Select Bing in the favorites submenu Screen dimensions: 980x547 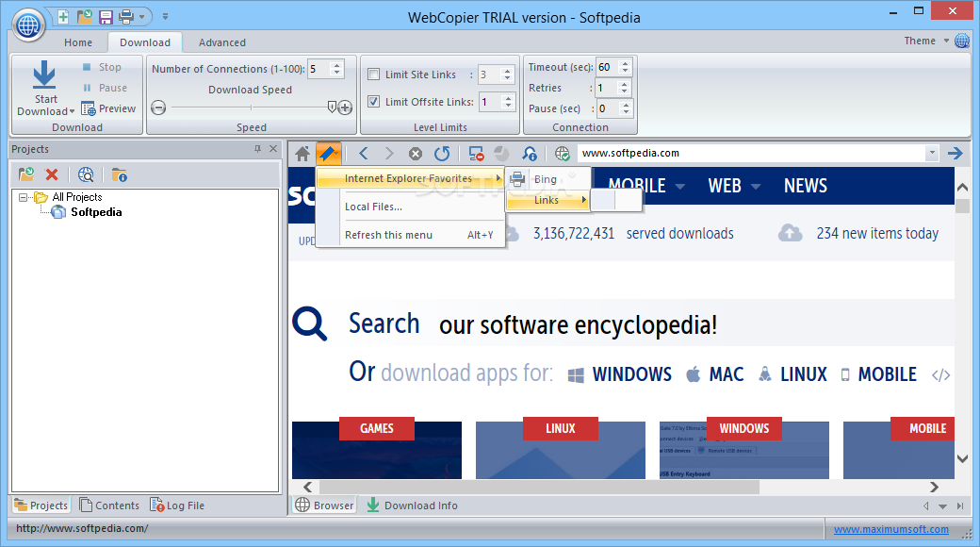pyautogui.click(x=547, y=179)
